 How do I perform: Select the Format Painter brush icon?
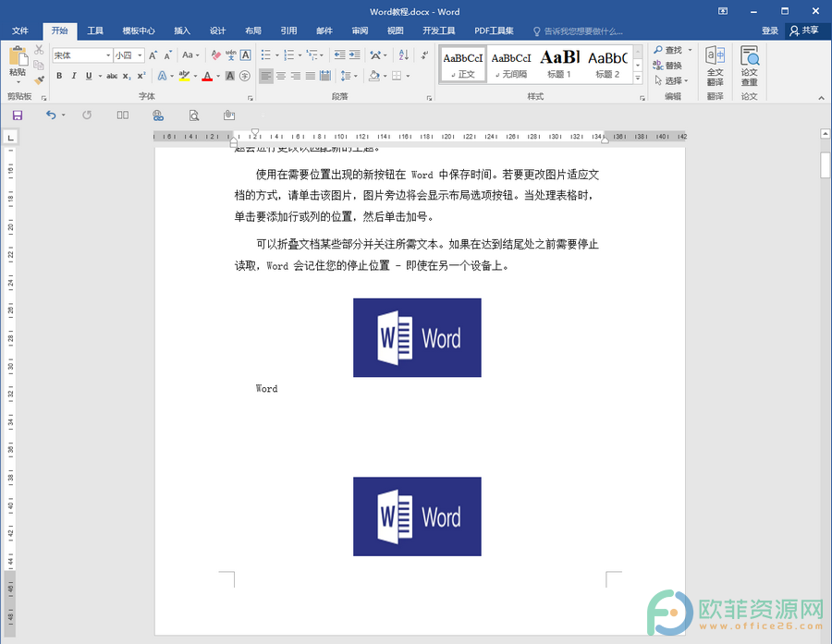(39, 79)
